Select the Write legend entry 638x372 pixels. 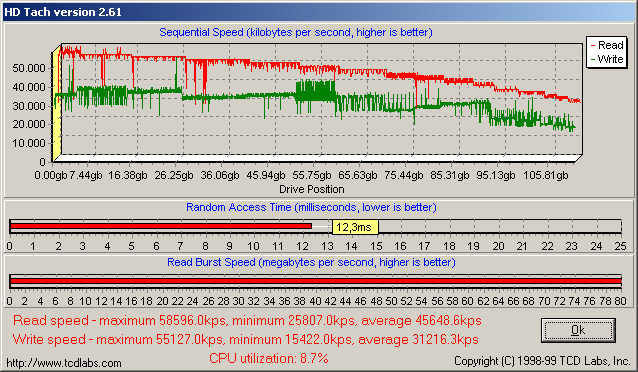click(606, 59)
